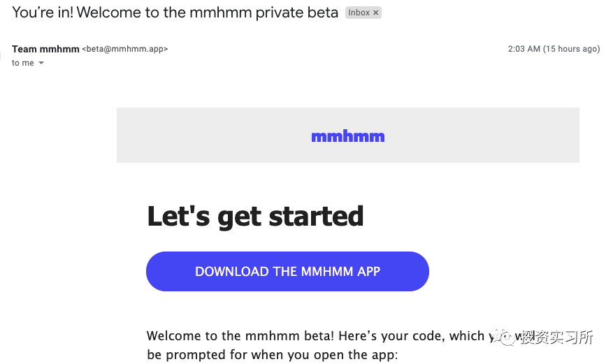Viewport: 613px width, 364px height.
Task: Expand recipient details arrow next to "to me"
Action: point(41,63)
